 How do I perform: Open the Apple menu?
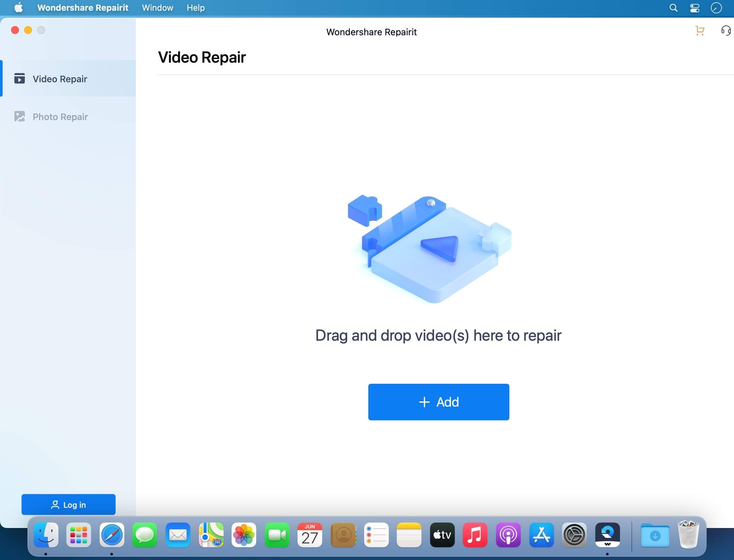19,8
